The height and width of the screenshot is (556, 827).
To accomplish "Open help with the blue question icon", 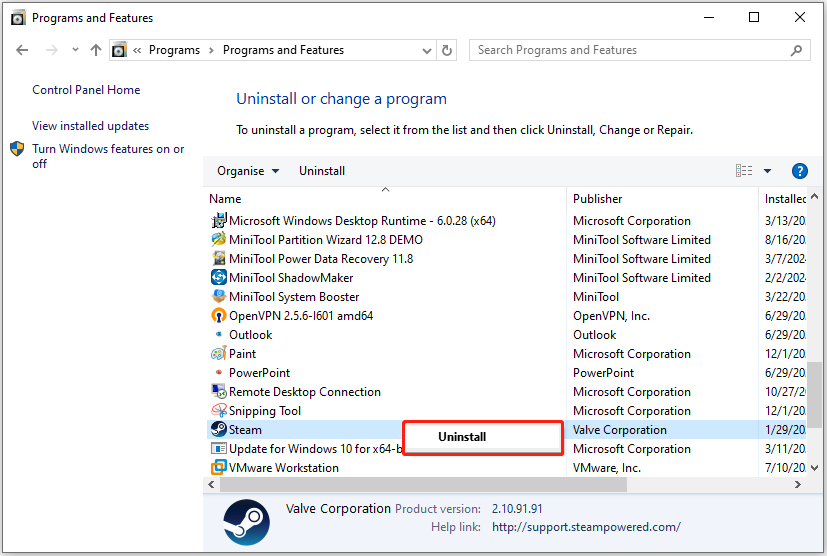I will click(x=799, y=171).
